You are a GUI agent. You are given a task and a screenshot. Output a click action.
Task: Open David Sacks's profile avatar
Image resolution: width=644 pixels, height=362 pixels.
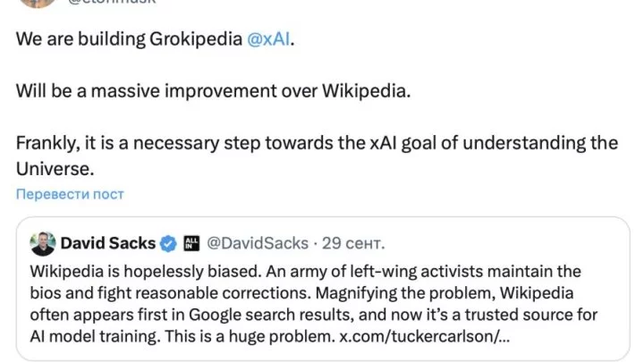tap(43, 243)
